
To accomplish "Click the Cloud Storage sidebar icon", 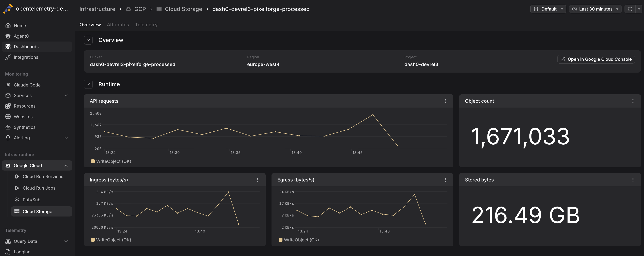I will (x=17, y=211).
